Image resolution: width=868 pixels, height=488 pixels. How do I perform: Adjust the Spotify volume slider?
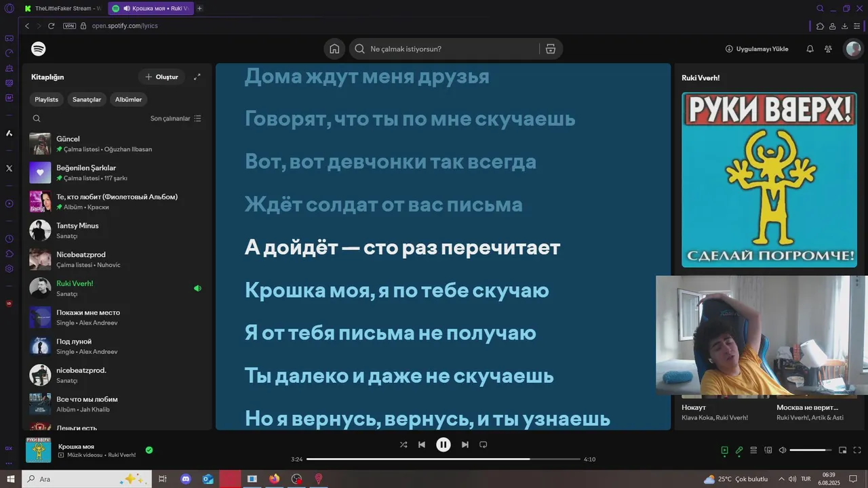click(811, 450)
